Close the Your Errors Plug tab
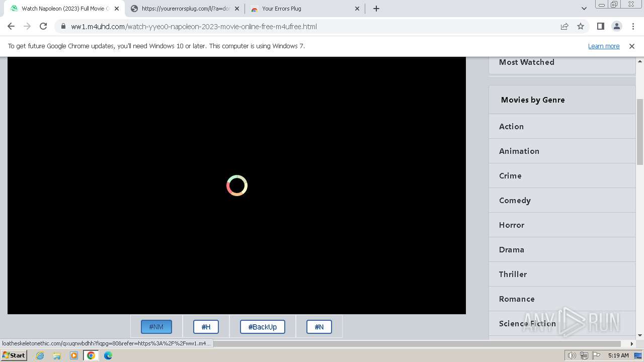This screenshot has height=362, width=644. 357,9
